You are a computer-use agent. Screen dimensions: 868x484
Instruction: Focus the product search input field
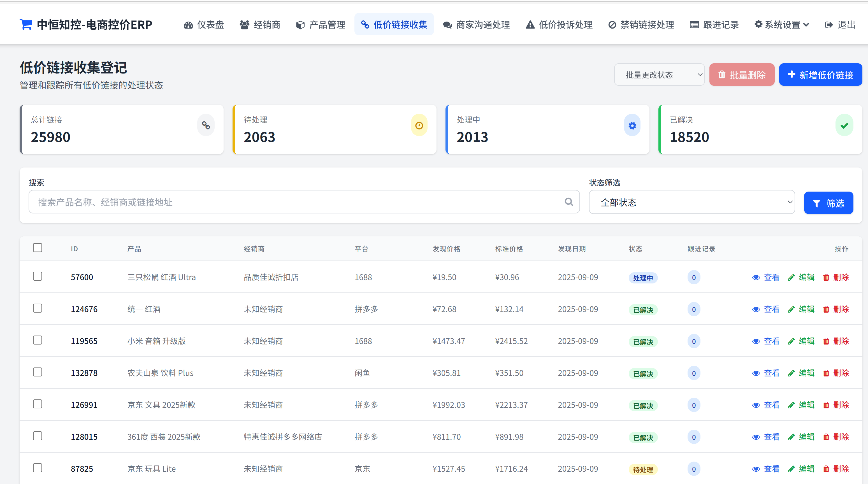click(x=296, y=202)
